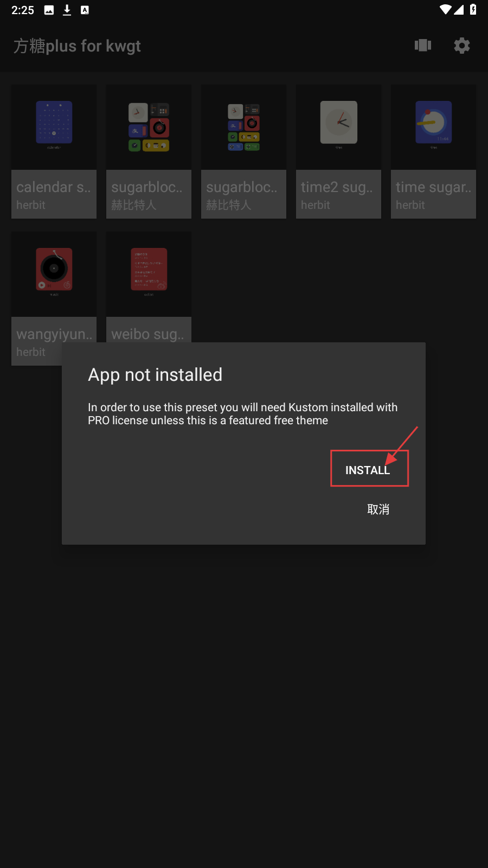Tap the cellular signal icon
488x868 pixels.
459,10
